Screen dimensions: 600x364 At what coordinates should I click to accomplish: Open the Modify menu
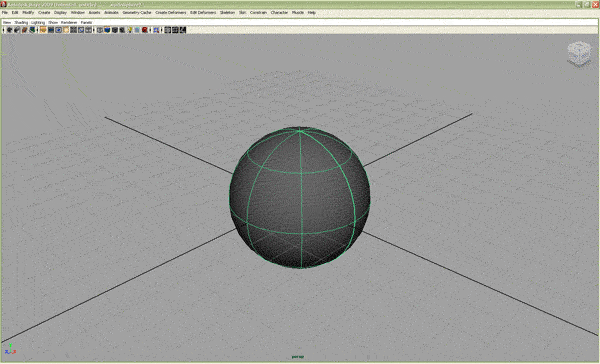(x=28, y=13)
